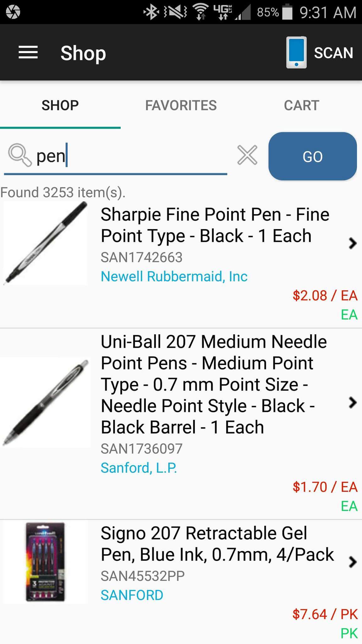Tap the Wi-Fi status bar icon

(x=200, y=12)
